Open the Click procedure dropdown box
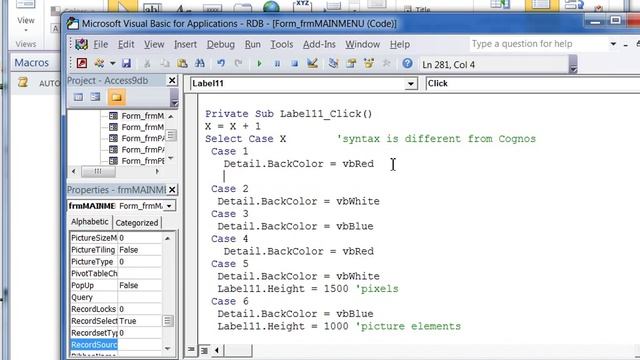This screenshot has height=360, width=640. (x=532, y=84)
